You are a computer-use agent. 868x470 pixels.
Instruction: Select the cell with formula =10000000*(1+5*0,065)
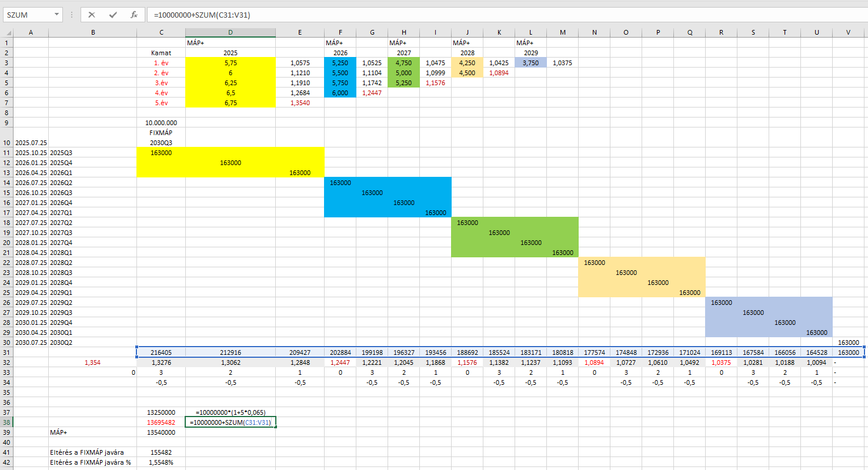(x=230, y=412)
